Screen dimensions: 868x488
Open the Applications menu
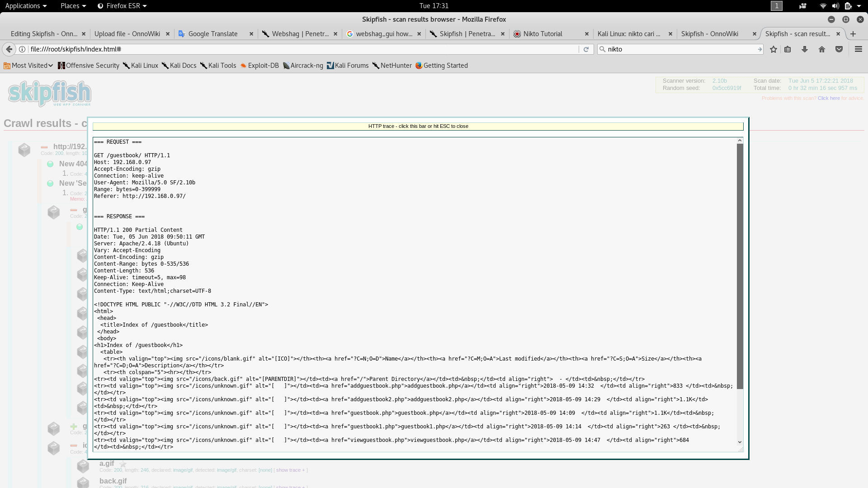(x=26, y=6)
